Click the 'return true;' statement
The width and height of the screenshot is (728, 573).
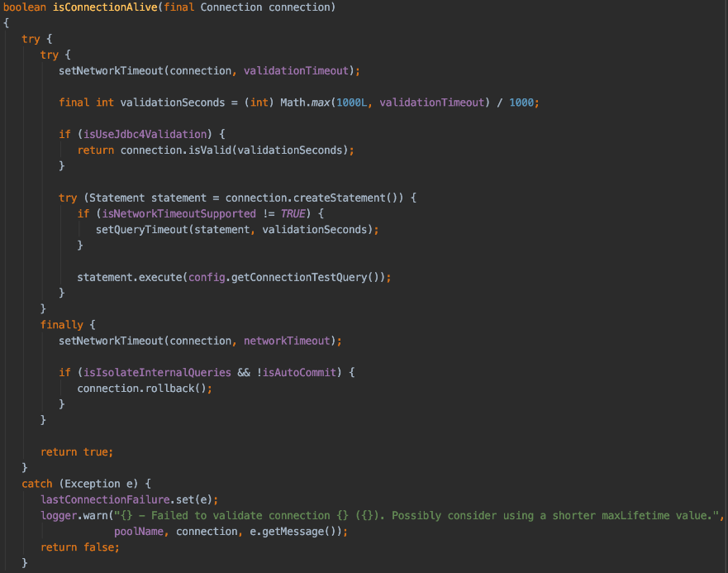[77, 452]
